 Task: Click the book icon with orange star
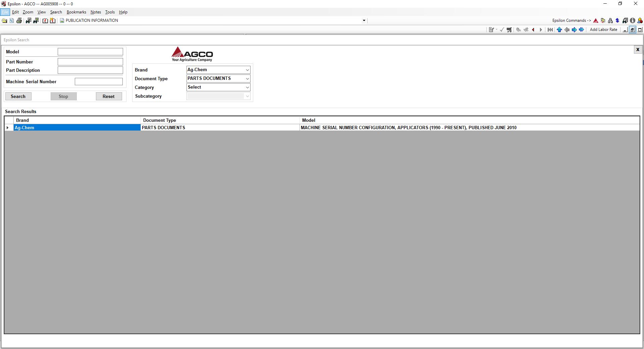tap(53, 20)
